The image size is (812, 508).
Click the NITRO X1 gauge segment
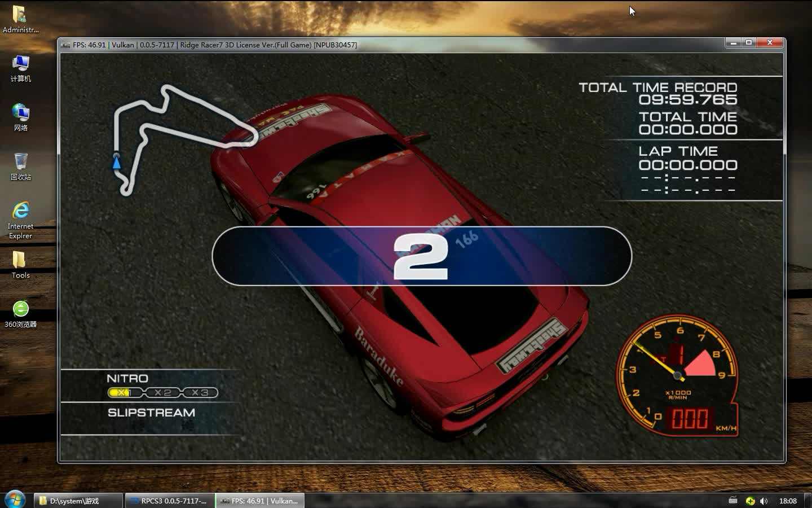coord(125,393)
